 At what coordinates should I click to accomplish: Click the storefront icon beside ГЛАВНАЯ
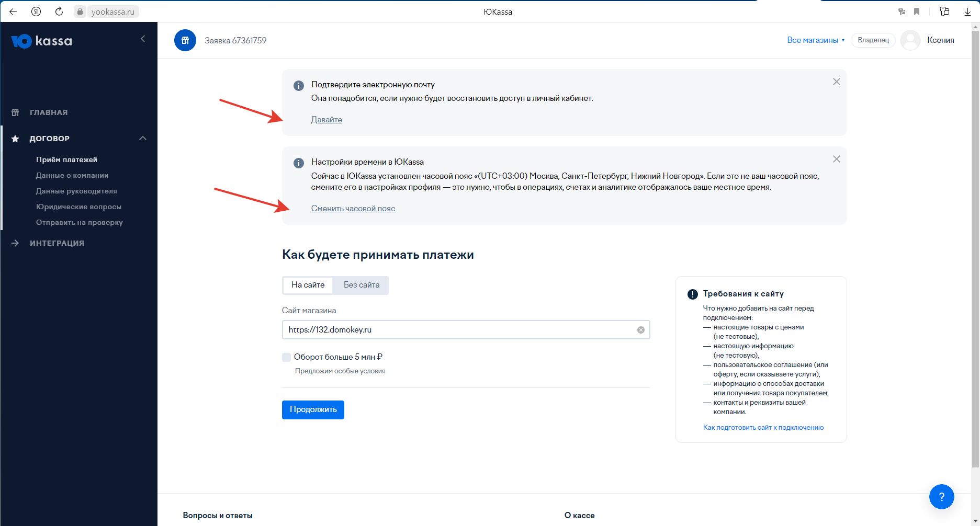pyautogui.click(x=15, y=112)
